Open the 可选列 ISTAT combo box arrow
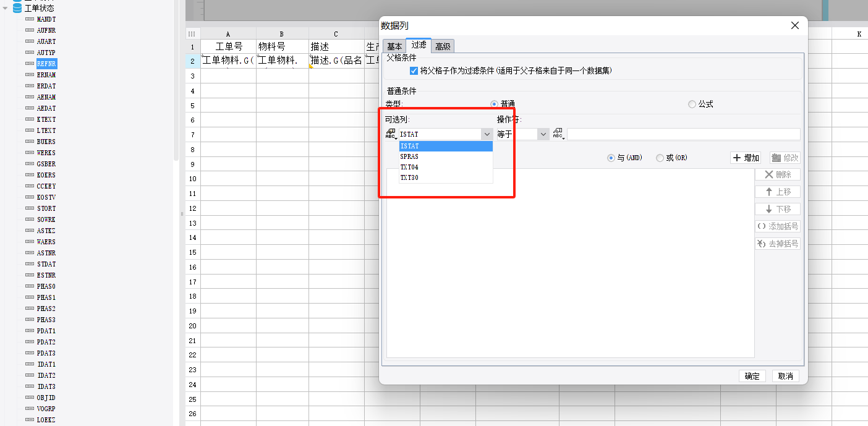868x426 pixels. [487, 134]
